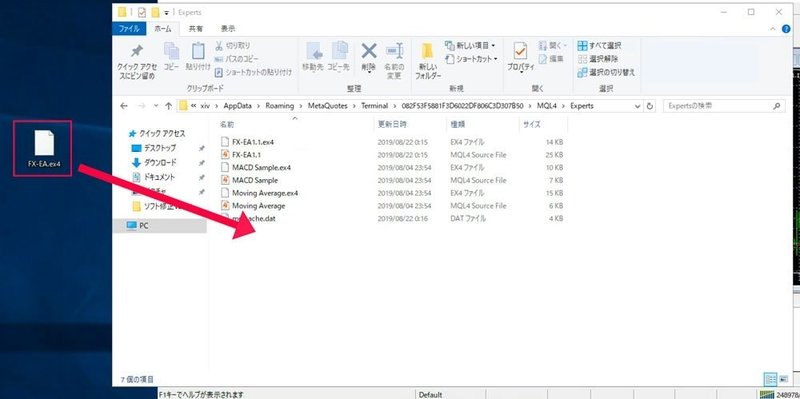
Task: Sort by Name (名前) column header
Action: pos(228,124)
